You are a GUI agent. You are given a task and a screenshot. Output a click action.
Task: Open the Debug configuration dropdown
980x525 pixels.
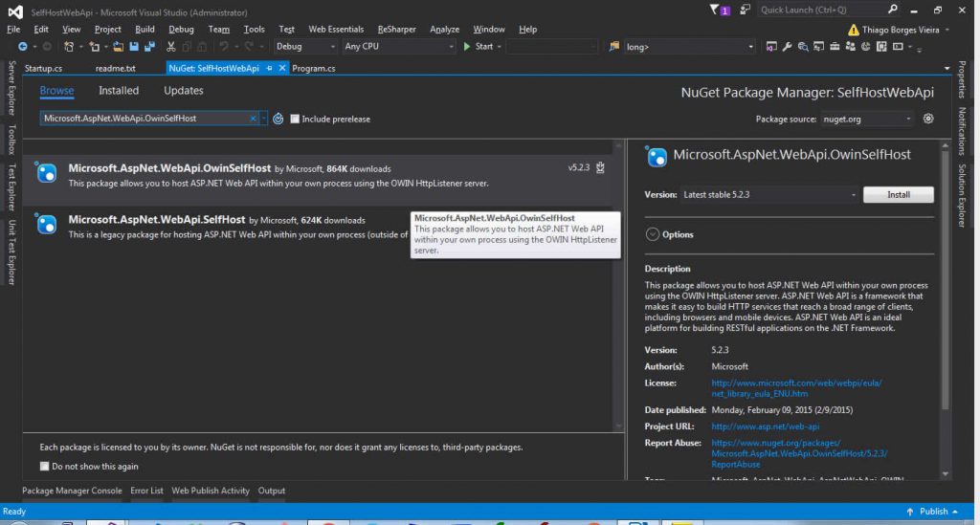point(304,46)
